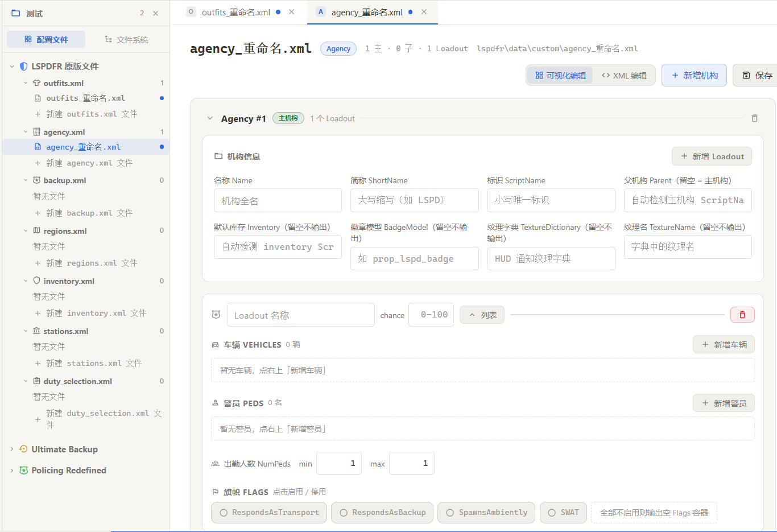Open outfits_重命名.xml in the tree
The image size is (777, 532).
pyautogui.click(x=85, y=98)
